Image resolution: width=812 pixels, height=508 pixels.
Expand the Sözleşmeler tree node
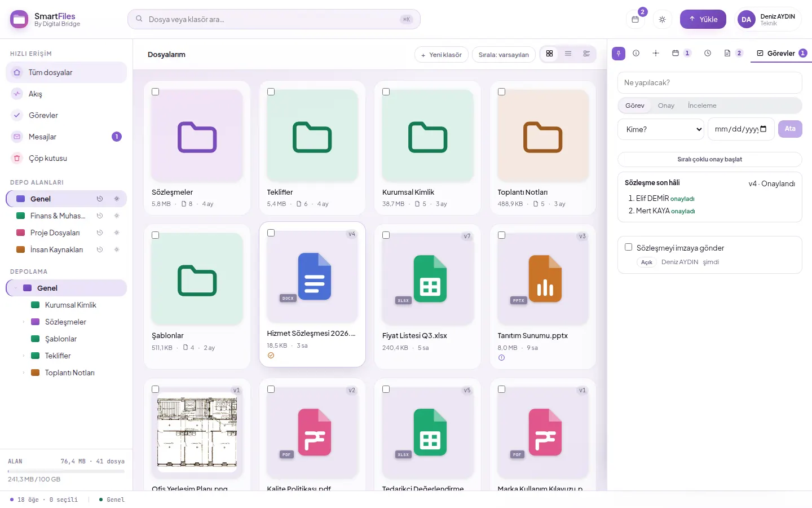(23, 322)
